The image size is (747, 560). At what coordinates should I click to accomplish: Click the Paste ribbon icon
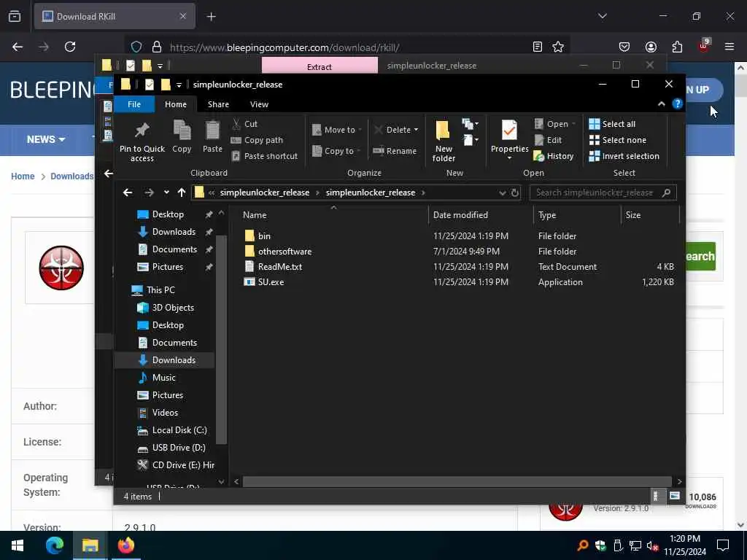[x=212, y=137]
